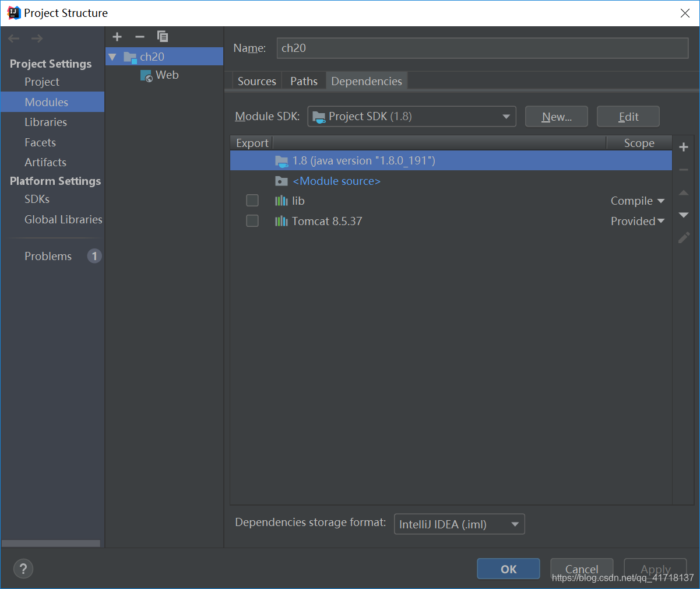
Task: Click the Apply button
Action: pos(655,569)
